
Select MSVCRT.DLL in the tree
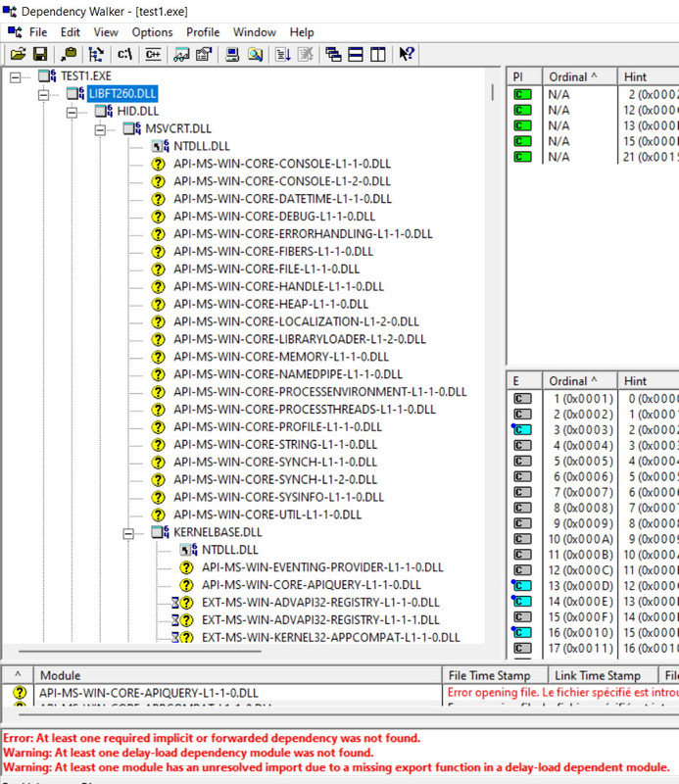(x=178, y=128)
